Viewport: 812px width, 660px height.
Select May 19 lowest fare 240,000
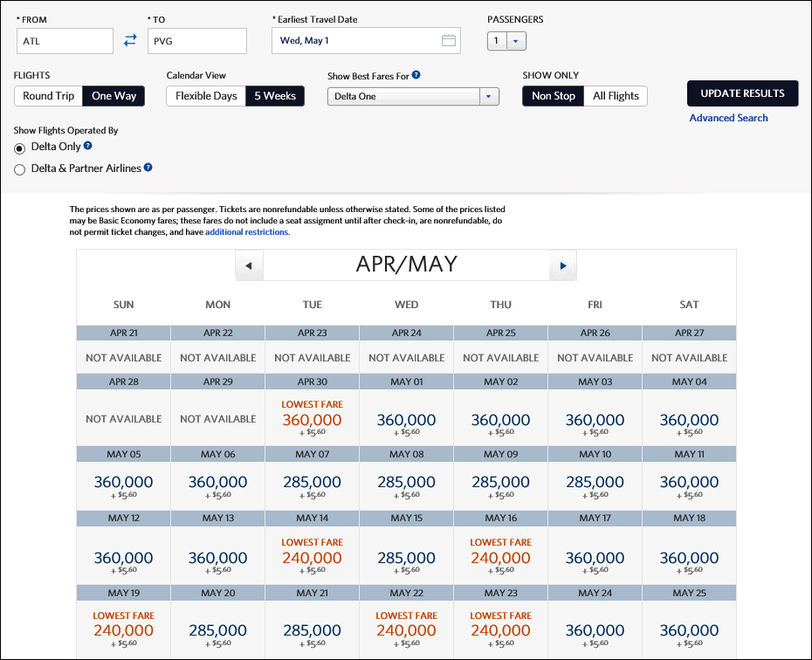(124, 629)
